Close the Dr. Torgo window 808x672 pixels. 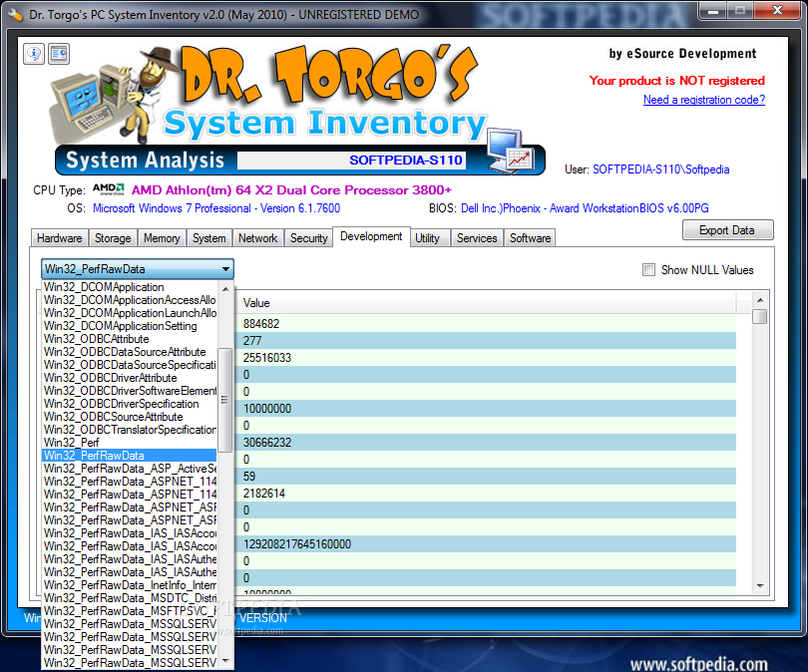pos(778,10)
